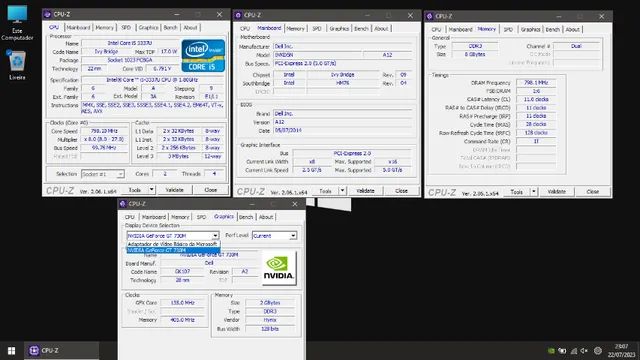Viewport: 640px width, 360px height.
Task: Open Graphics tab in CPU window
Action: click(148, 28)
